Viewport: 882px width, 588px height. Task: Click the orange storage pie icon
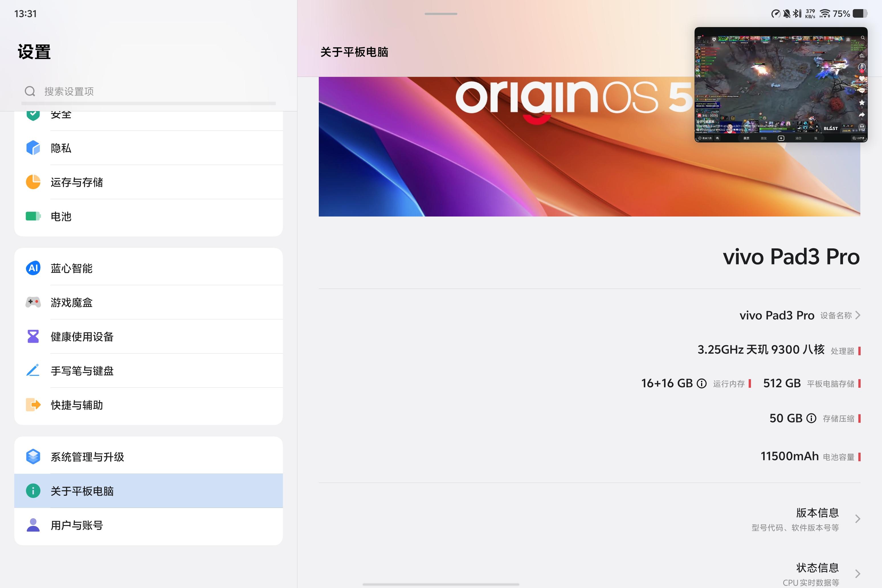[x=33, y=182]
